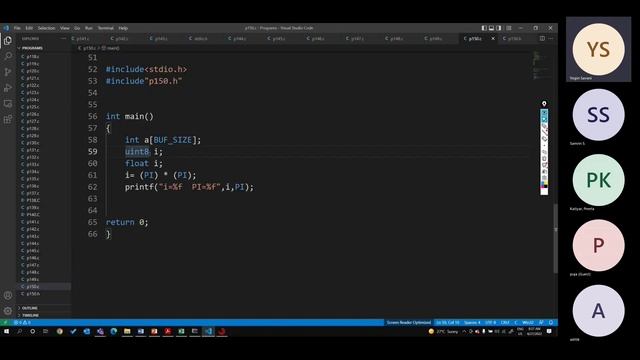Open the Manage gear menu

[x=8, y=311]
